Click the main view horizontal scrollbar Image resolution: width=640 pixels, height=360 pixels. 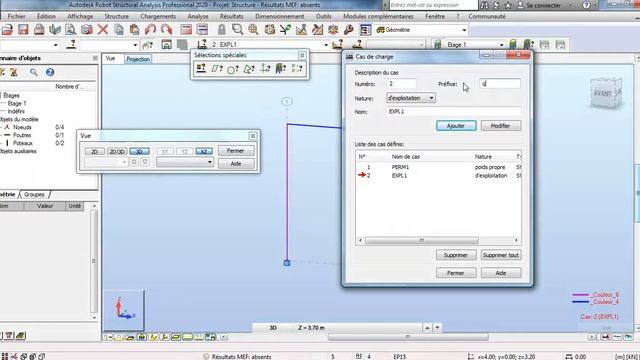coord(408,337)
